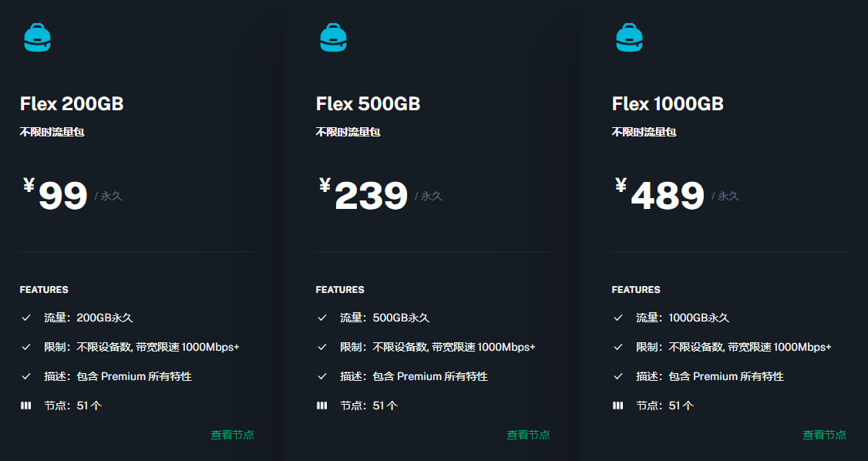
Task: Select the Flex 200GB plan title
Action: click(x=72, y=103)
